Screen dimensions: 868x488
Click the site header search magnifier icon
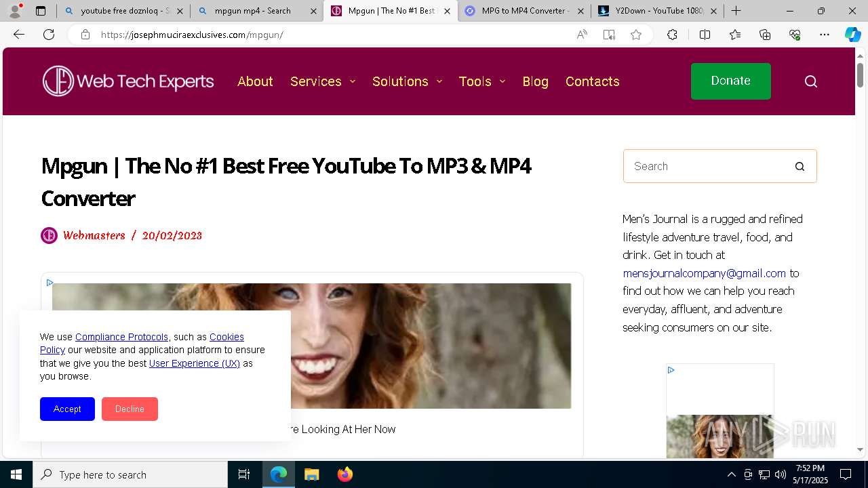811,81
